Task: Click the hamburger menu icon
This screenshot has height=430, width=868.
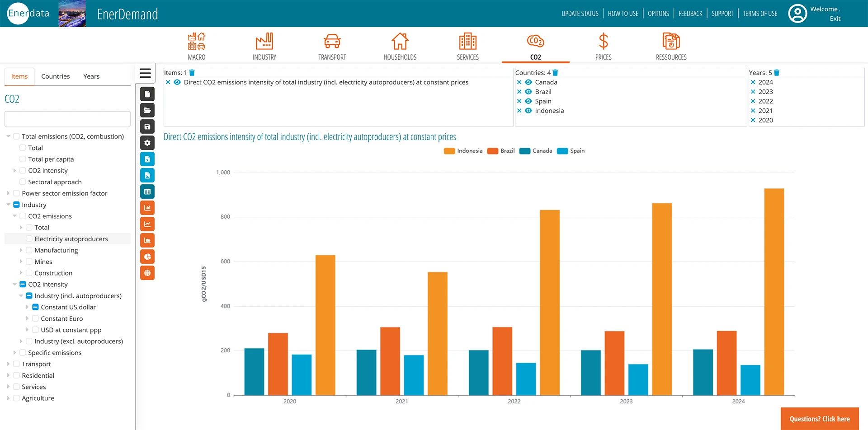Action: [x=145, y=73]
